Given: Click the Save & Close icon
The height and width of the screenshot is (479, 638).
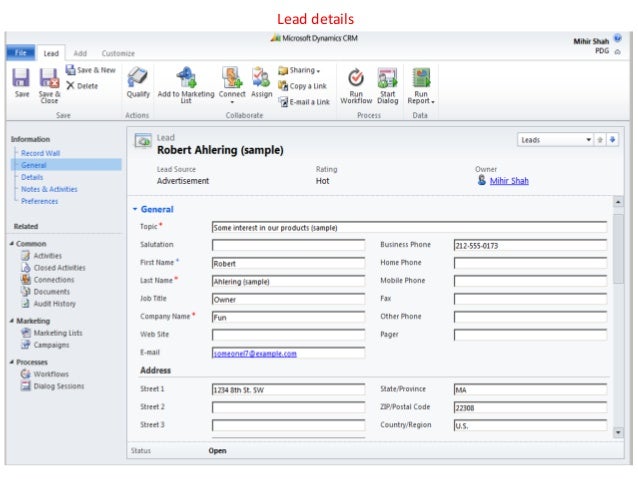Looking at the screenshot, I should coord(49,78).
